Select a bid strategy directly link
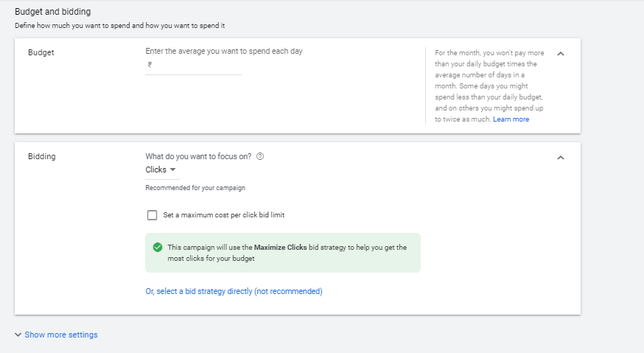Image resolution: width=644 pixels, height=353 pixels. [234, 291]
